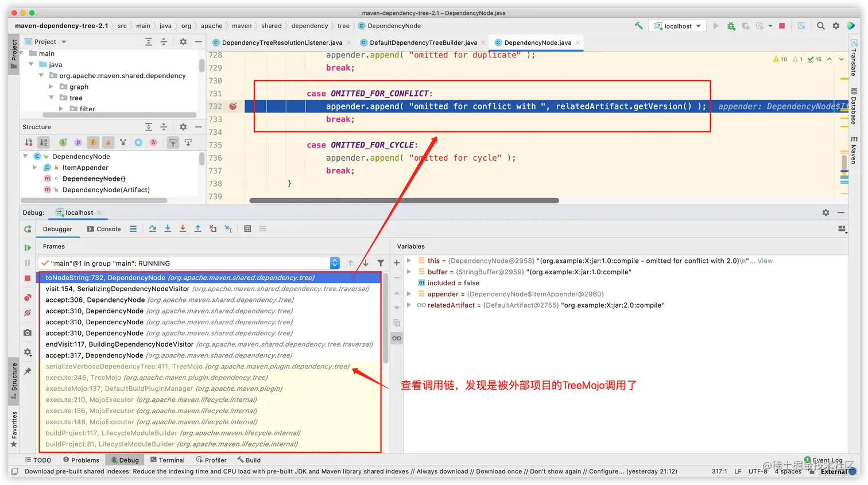The height and width of the screenshot is (485, 868).
Task: Step over in the debugger toolbar
Action: pos(153,228)
